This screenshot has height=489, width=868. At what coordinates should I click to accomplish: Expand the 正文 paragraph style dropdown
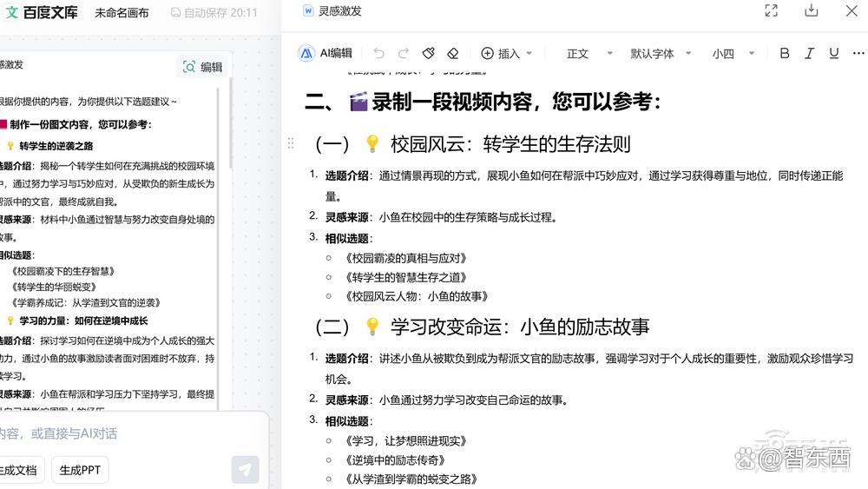589,53
